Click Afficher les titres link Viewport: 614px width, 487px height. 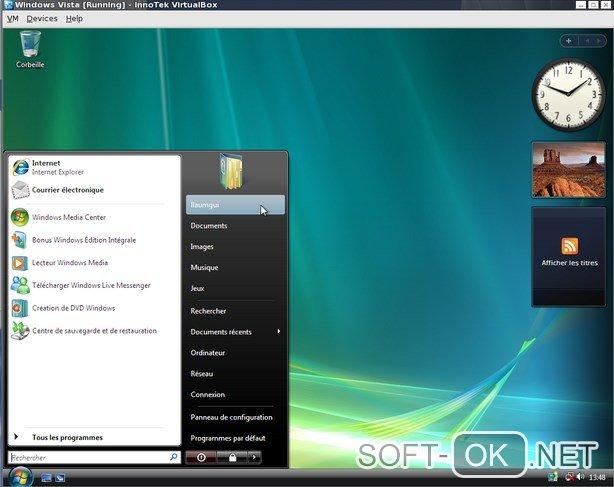coord(569,263)
